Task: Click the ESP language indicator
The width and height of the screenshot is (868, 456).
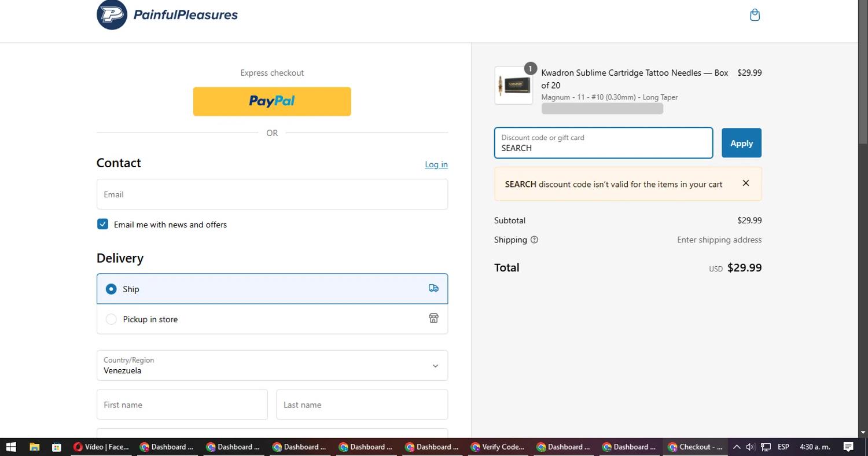Action: pos(784,447)
